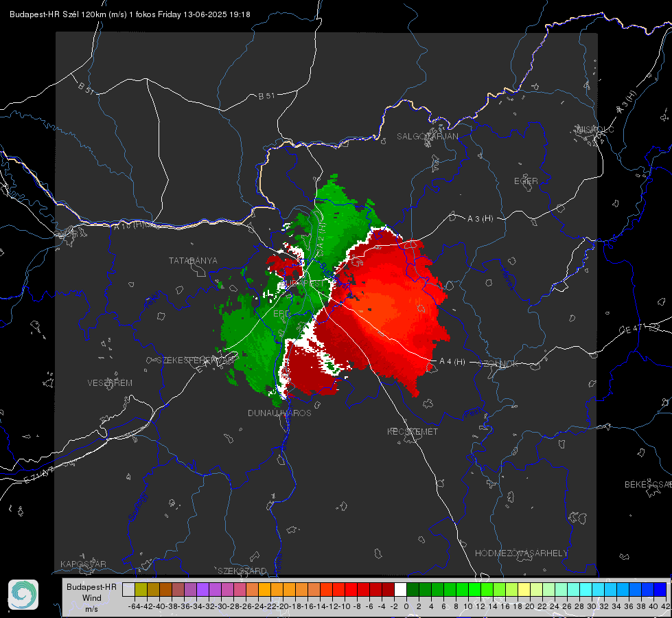The width and height of the screenshot is (672, 618).
Task: Click the SALGÓTARJÁN city label
Action: coord(427,137)
